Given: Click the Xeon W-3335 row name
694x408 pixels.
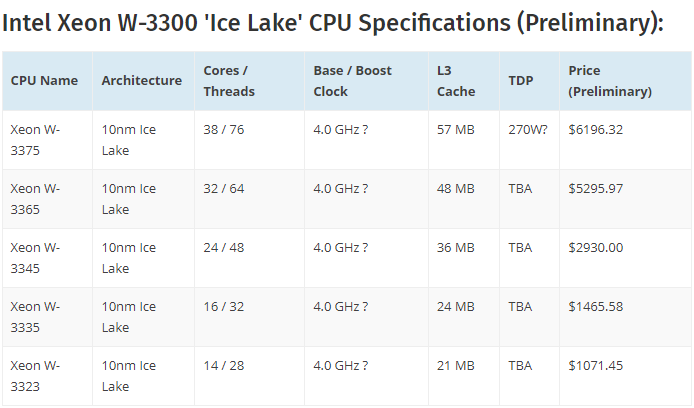Looking at the screenshot, I should click(36, 316).
